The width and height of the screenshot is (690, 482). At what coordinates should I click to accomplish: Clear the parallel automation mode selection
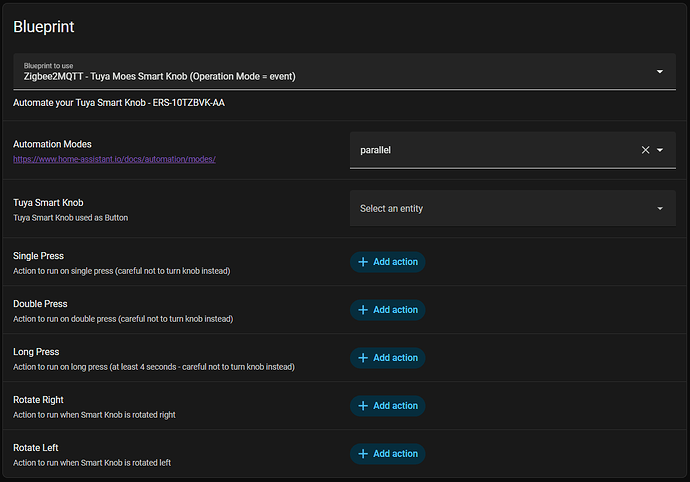tap(645, 150)
